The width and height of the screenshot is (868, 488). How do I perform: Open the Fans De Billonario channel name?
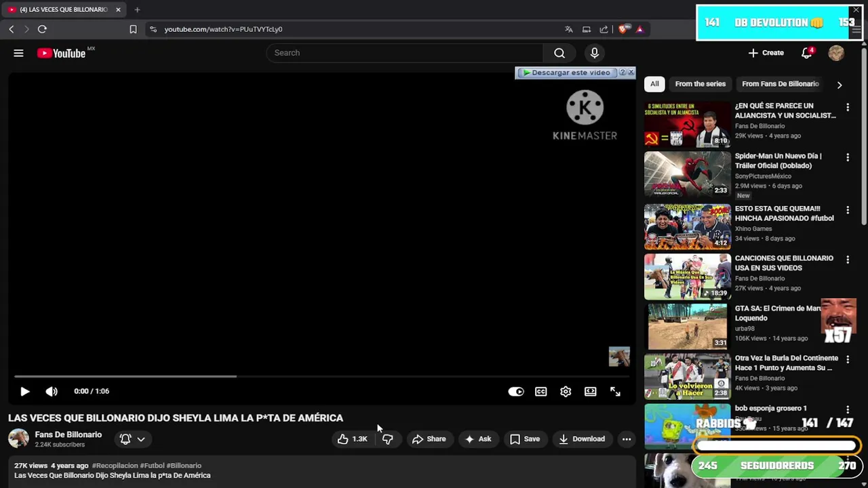point(68,434)
